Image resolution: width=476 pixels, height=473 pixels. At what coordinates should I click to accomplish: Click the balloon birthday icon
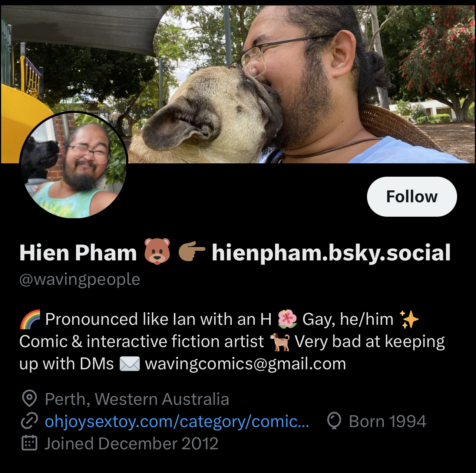(334, 422)
